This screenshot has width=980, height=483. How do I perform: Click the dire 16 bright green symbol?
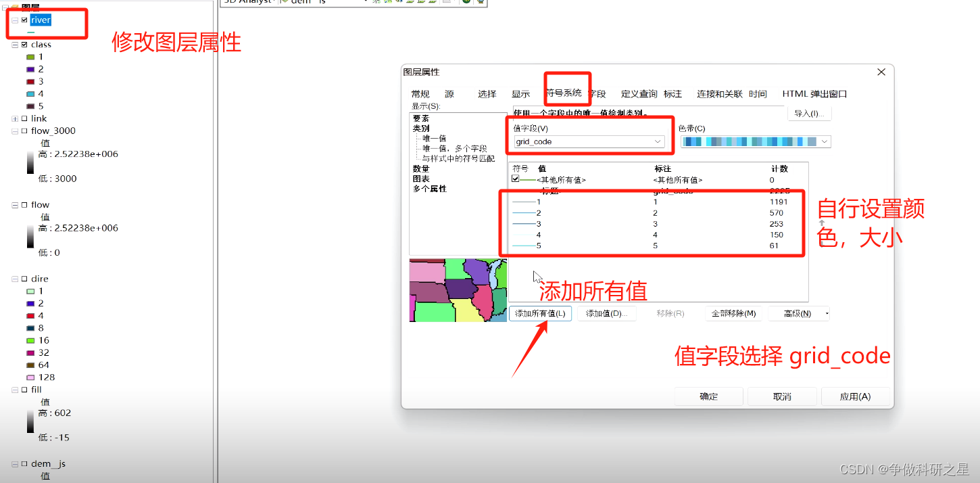point(30,340)
